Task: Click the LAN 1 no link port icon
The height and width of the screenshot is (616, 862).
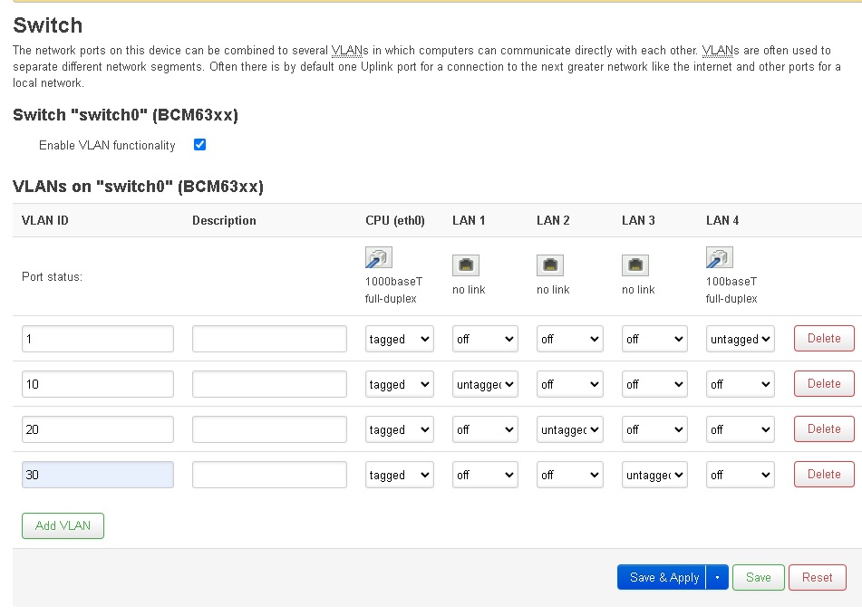Action: click(466, 265)
